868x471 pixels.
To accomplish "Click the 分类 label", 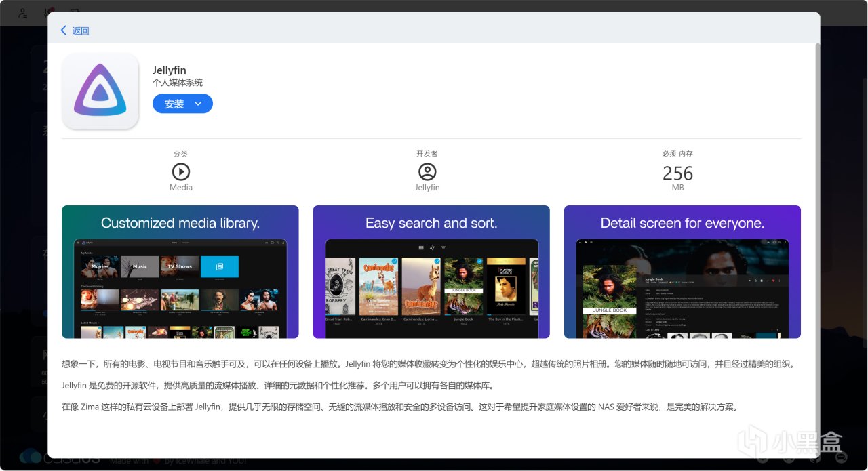I will [x=181, y=154].
